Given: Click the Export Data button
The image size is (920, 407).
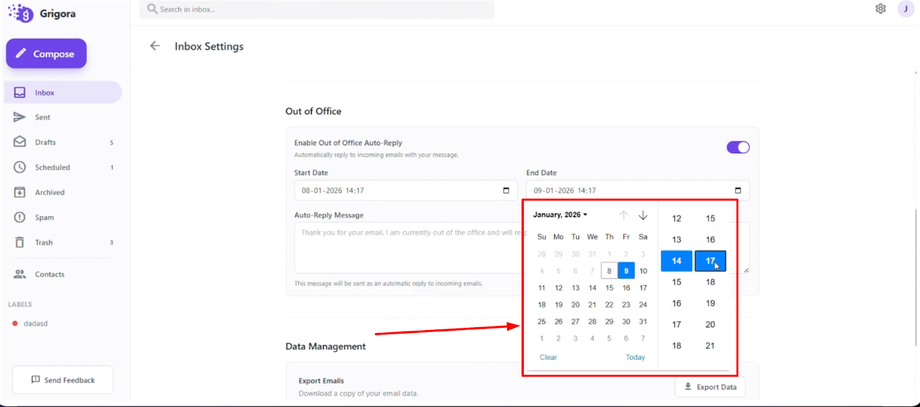Looking at the screenshot, I should click(x=710, y=387).
